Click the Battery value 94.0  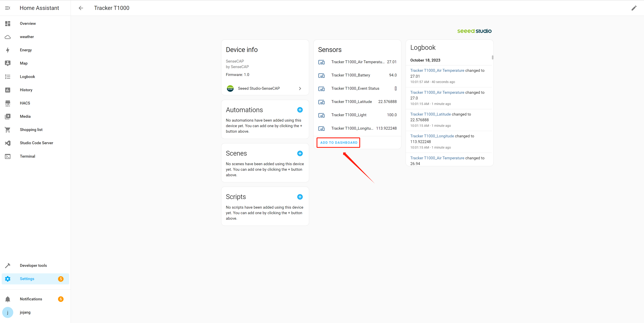(393, 75)
